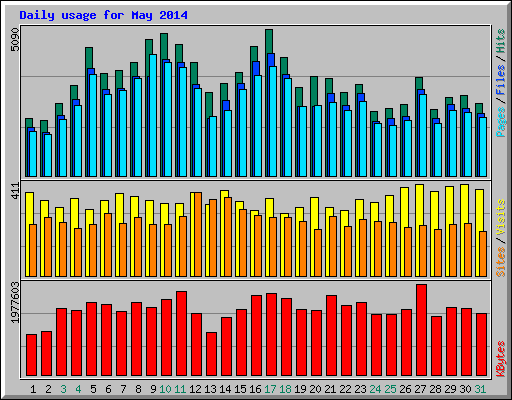Screen dimensions: 512x400
Task: Click day 9 on the x-axis
Action: [153, 389]
